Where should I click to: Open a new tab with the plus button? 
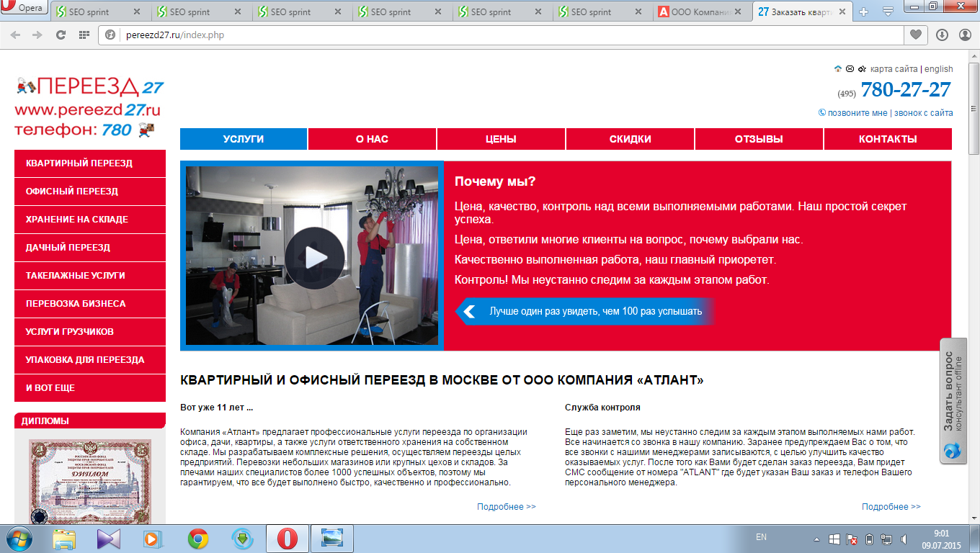pyautogui.click(x=865, y=12)
